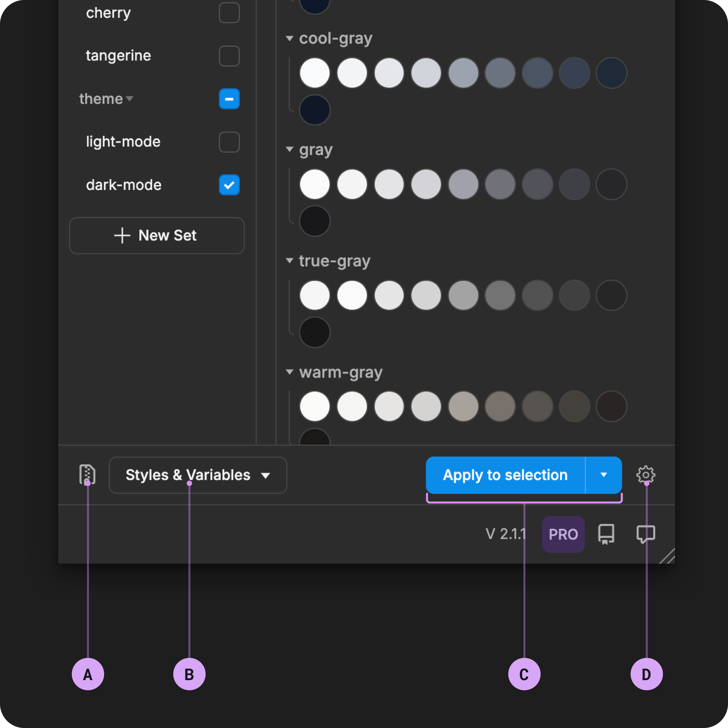Click the feedback speech bubble icon
The height and width of the screenshot is (728, 728).
click(645, 534)
